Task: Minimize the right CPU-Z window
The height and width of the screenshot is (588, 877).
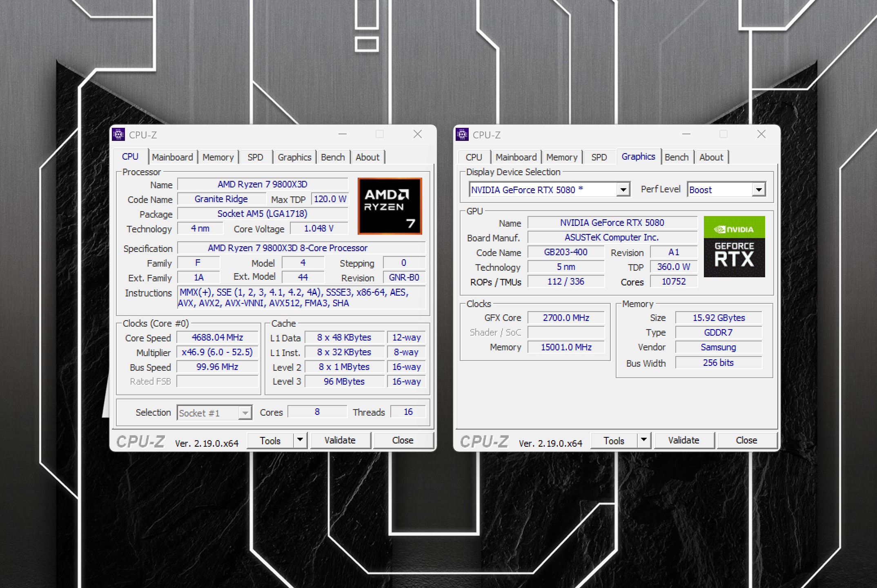Action: coord(686,134)
